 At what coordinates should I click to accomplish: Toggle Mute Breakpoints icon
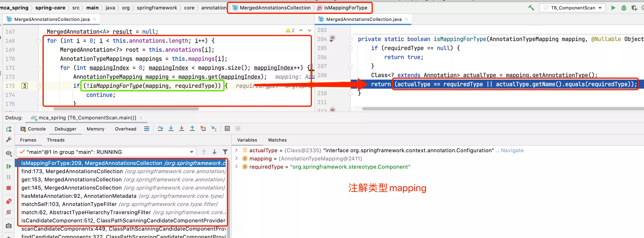pyautogui.click(x=9, y=212)
